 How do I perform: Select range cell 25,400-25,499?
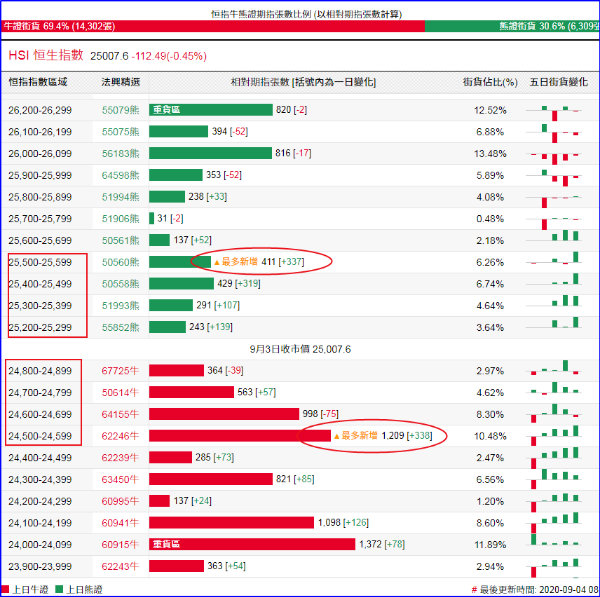[40, 284]
